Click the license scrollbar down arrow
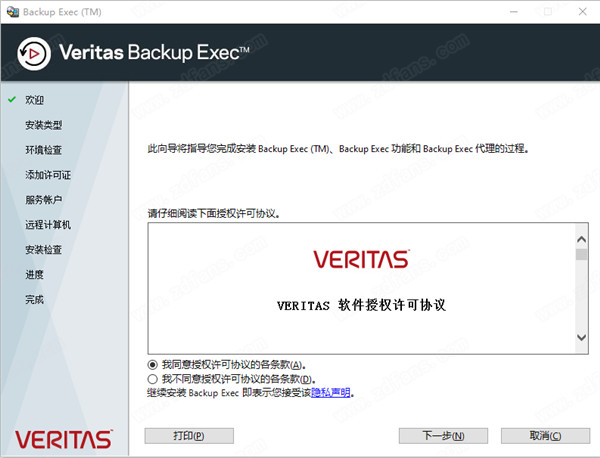The width and height of the screenshot is (600, 458). pyautogui.click(x=581, y=337)
